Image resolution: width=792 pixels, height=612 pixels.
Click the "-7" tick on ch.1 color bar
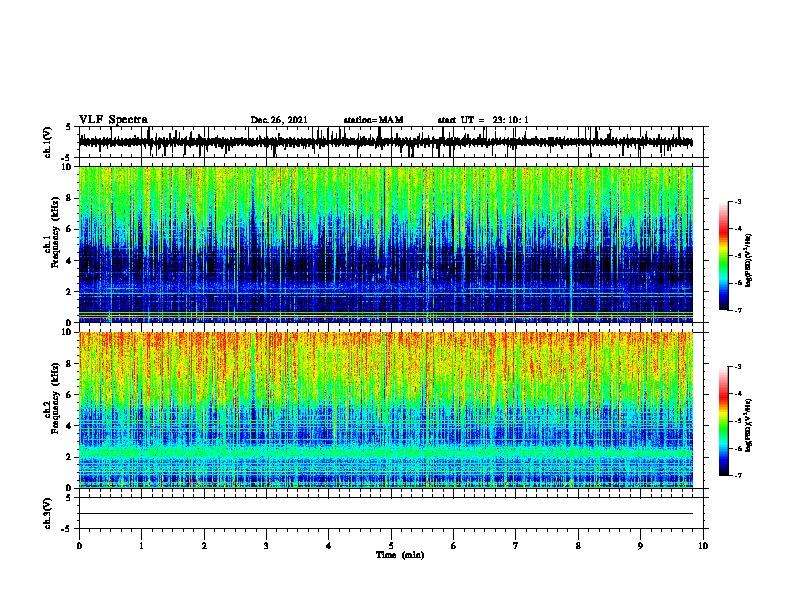[738, 310]
